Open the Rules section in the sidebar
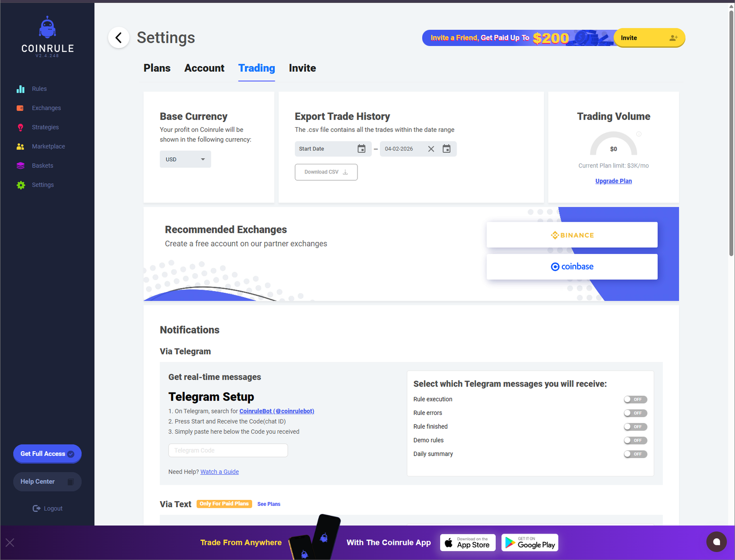 [x=39, y=89]
